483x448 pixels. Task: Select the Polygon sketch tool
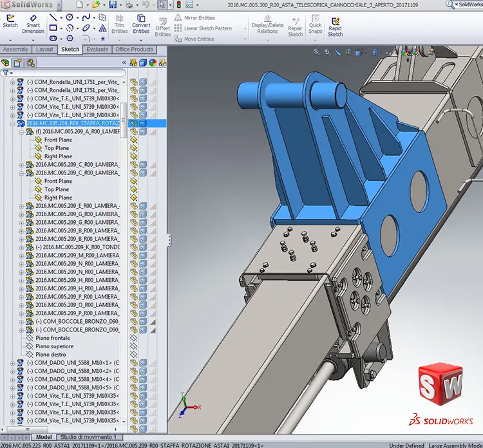[x=70, y=38]
